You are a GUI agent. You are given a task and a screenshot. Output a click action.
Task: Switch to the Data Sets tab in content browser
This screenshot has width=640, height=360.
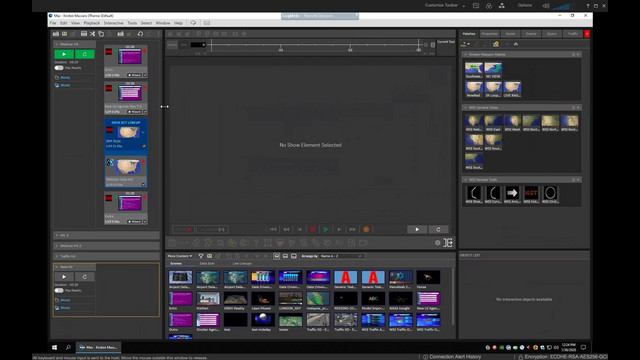point(207,264)
